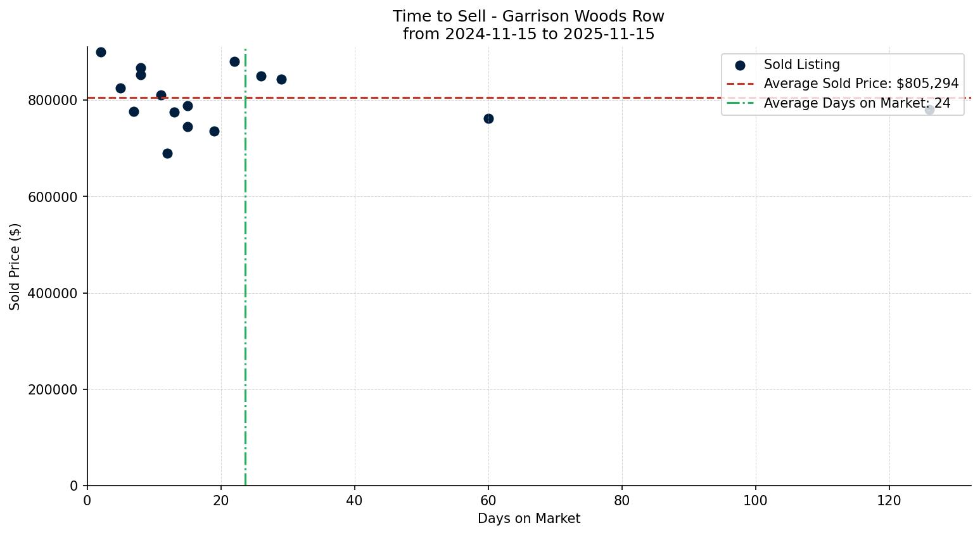Viewport: 980px width, 535px height.
Task: Click the 'Days on Market' x-axis label
Action: pyautogui.click(x=528, y=519)
